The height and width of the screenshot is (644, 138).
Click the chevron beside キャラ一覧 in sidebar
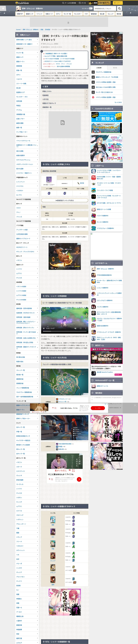click(x=38, y=53)
